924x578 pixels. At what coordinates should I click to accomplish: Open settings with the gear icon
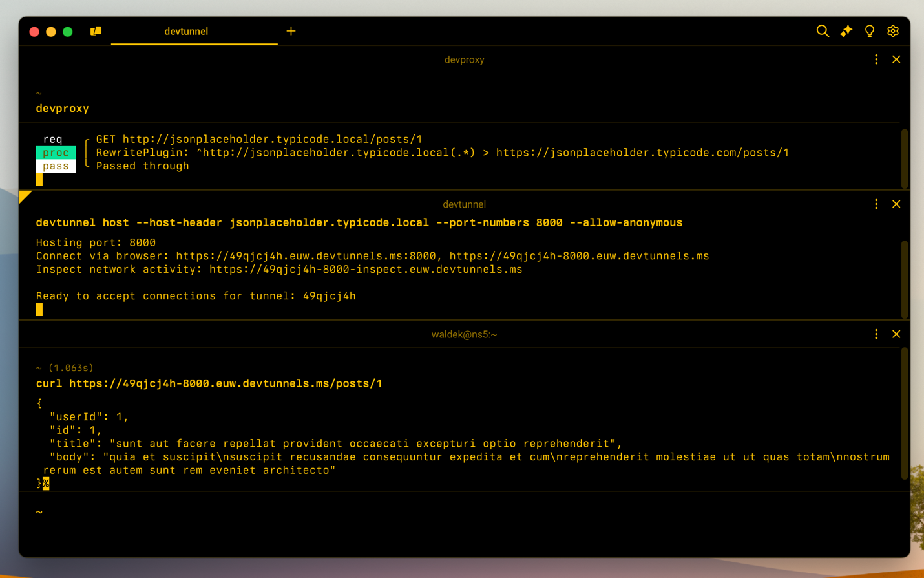(x=893, y=30)
